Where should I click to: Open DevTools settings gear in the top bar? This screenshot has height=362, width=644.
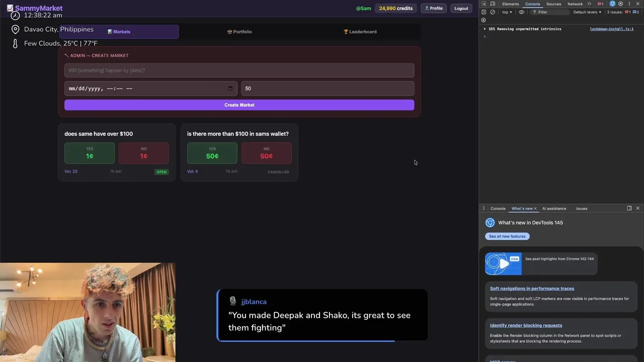621,4
